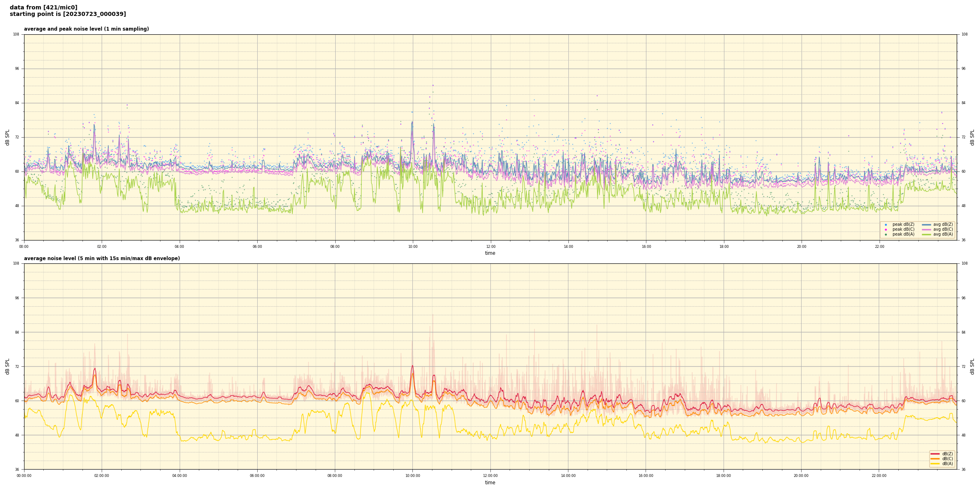
Task: Click the 18:00:00 tick label on the bottom chart
Action: [x=724, y=476]
